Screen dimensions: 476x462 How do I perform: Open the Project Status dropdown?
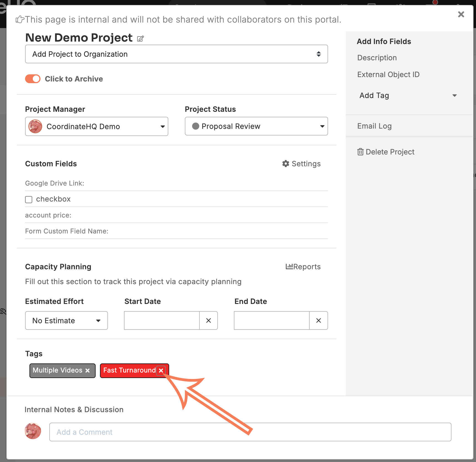(x=256, y=126)
